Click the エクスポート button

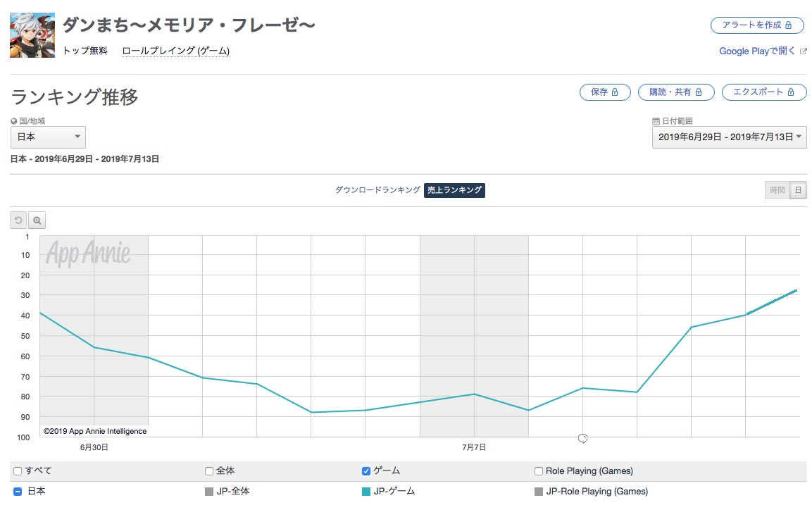764,92
